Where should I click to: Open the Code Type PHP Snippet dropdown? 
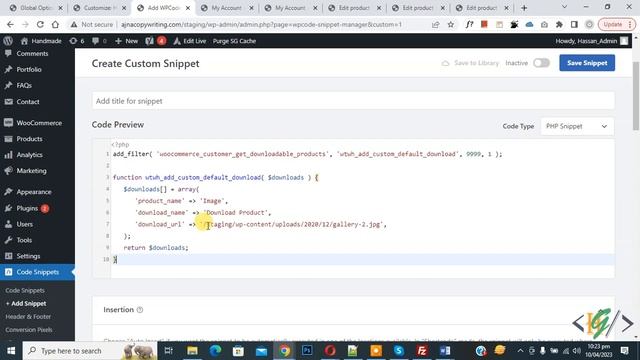(x=577, y=127)
